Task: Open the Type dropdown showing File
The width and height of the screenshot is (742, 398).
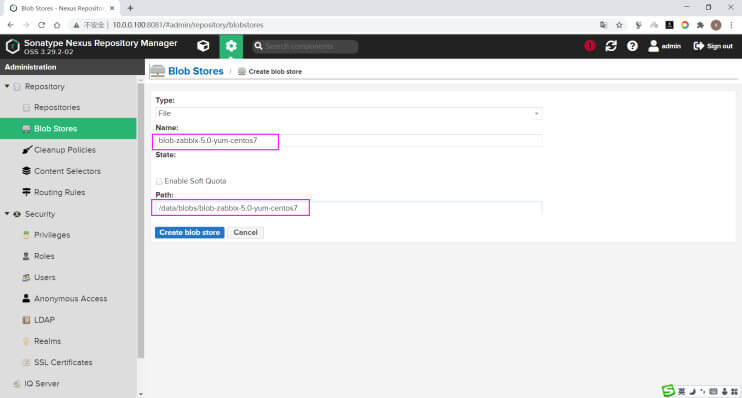Action: (x=349, y=114)
